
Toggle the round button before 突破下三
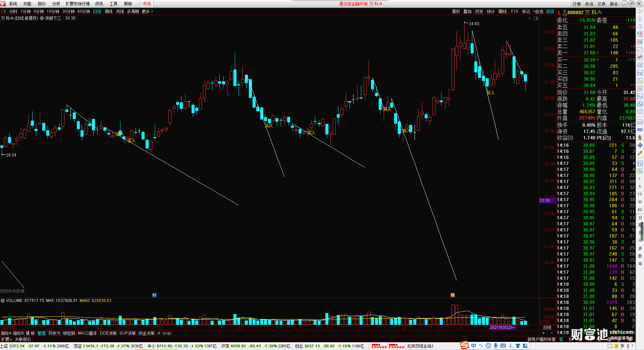tap(42, 18)
